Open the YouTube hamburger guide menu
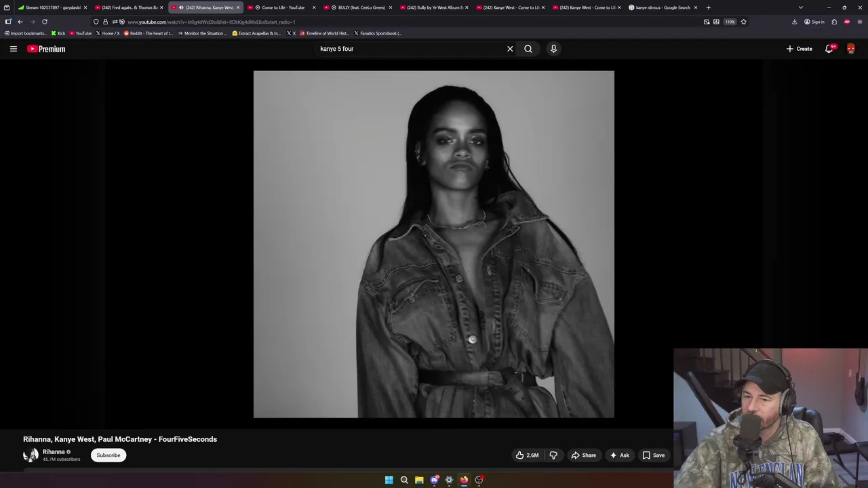868x488 pixels. click(x=13, y=49)
